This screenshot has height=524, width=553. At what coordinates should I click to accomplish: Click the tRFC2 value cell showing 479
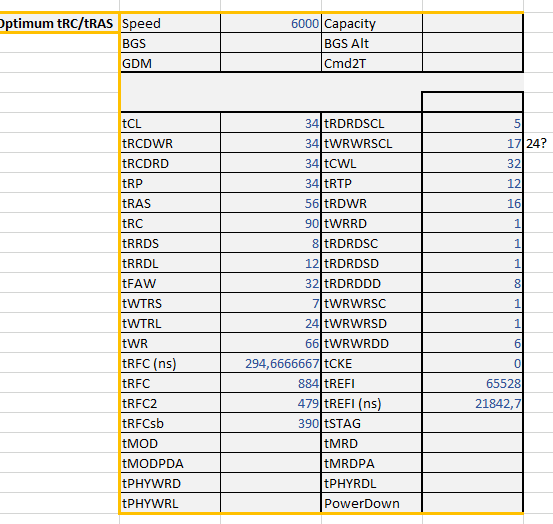click(271, 403)
